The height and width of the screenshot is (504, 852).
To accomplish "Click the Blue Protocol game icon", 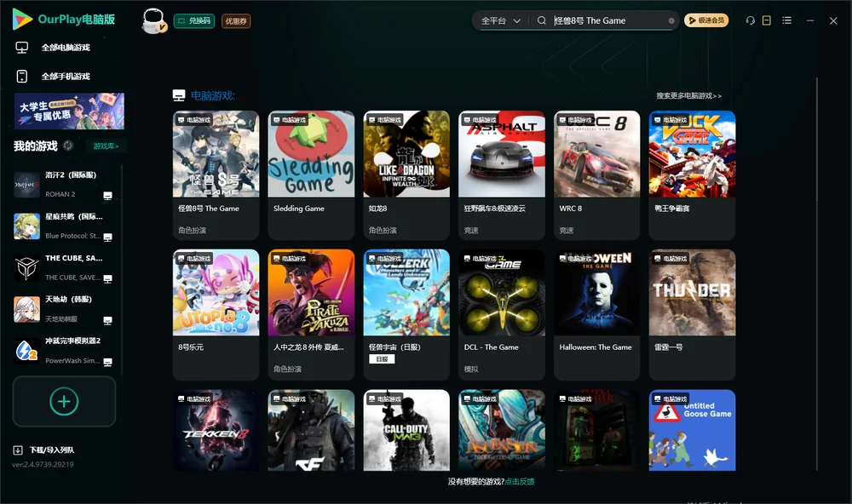I will tap(26, 226).
